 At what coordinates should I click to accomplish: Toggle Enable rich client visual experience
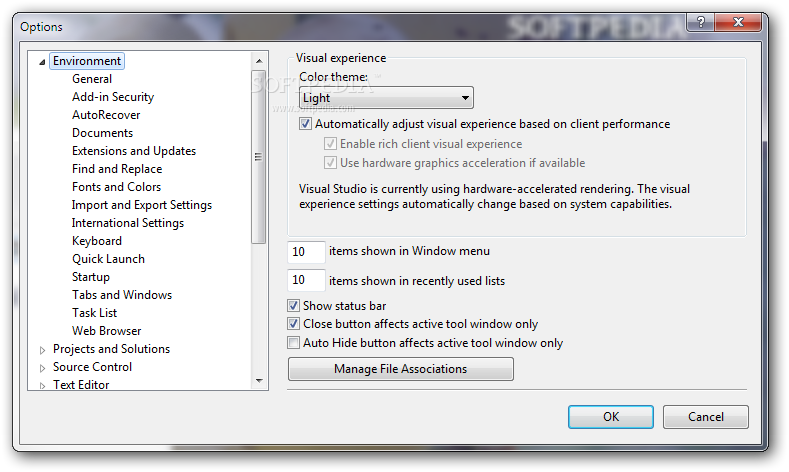(330, 144)
